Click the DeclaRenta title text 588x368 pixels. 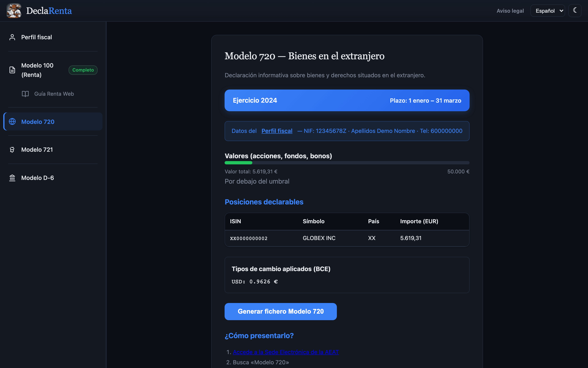coord(49,11)
